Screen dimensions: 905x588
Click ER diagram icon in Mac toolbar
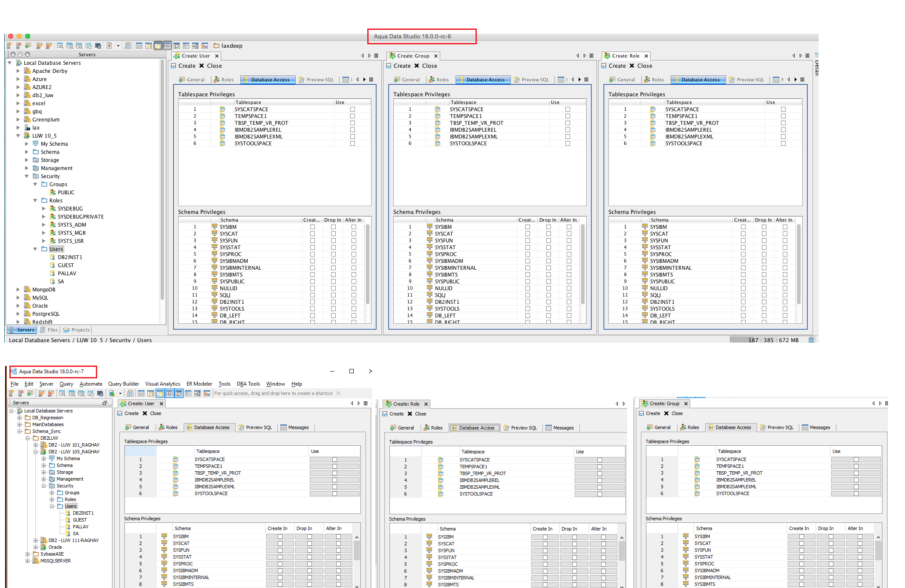click(x=195, y=46)
